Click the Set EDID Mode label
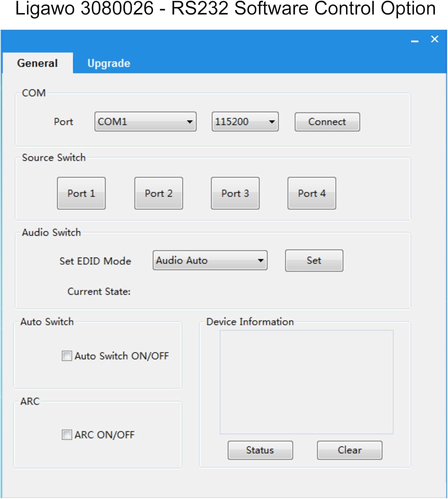448x499 pixels. point(95,261)
